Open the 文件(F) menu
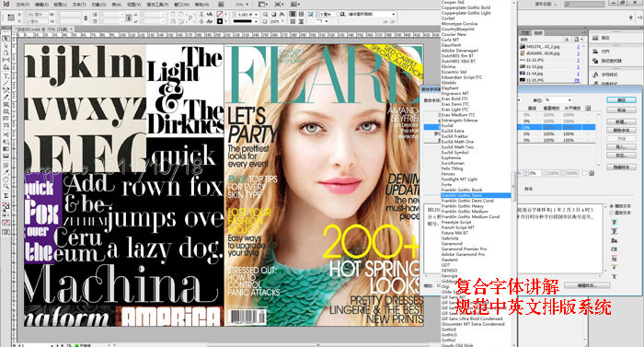 tap(23, 4)
